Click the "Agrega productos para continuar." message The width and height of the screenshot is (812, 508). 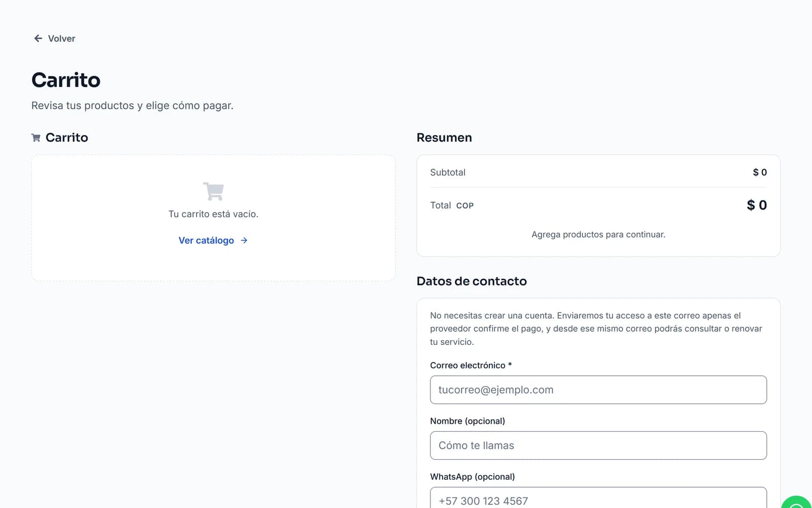(598, 235)
